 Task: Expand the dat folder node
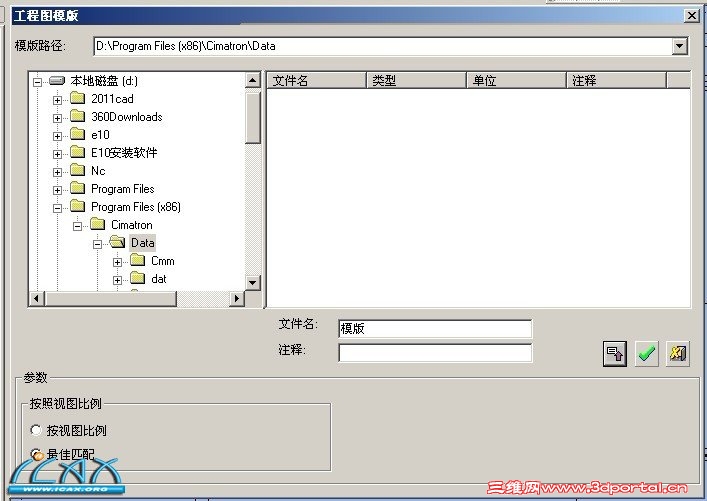(117, 280)
